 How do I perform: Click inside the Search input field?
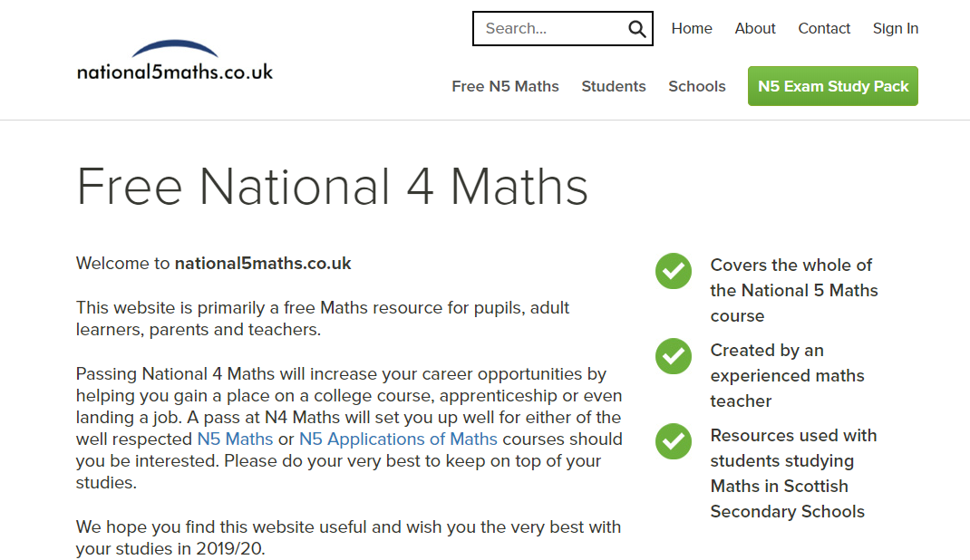pyautogui.click(x=544, y=28)
